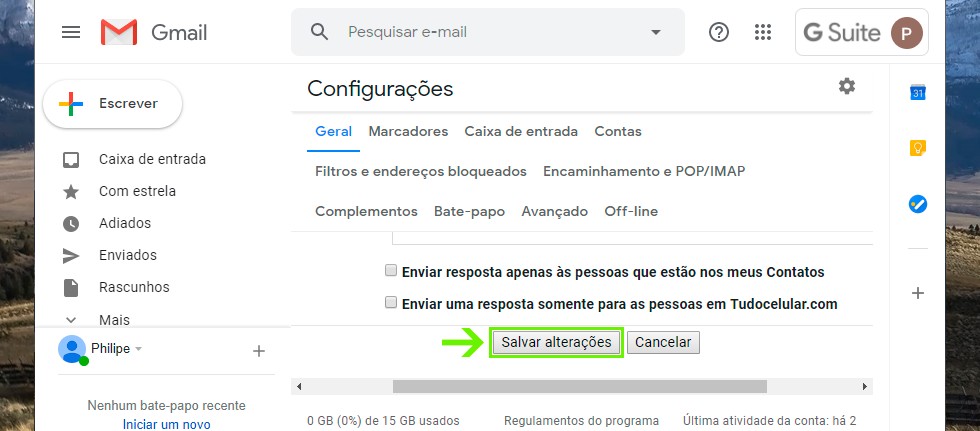Open Encaminhamento e POP/IMAP tab
This screenshot has width=980, height=431.
644,171
